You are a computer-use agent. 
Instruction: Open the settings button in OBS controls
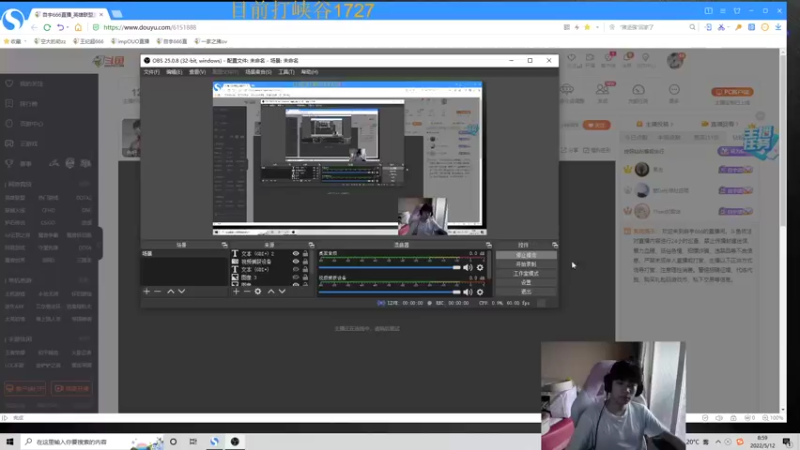coord(526,282)
